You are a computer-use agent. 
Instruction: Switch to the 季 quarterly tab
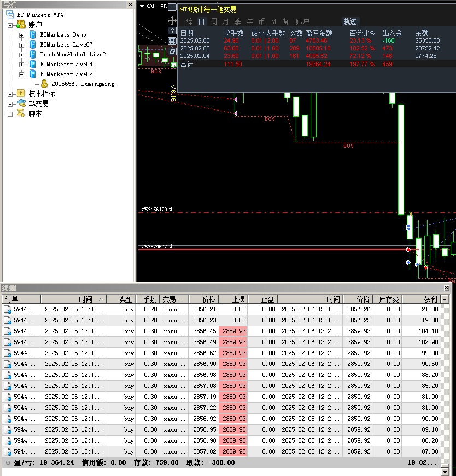click(x=237, y=21)
